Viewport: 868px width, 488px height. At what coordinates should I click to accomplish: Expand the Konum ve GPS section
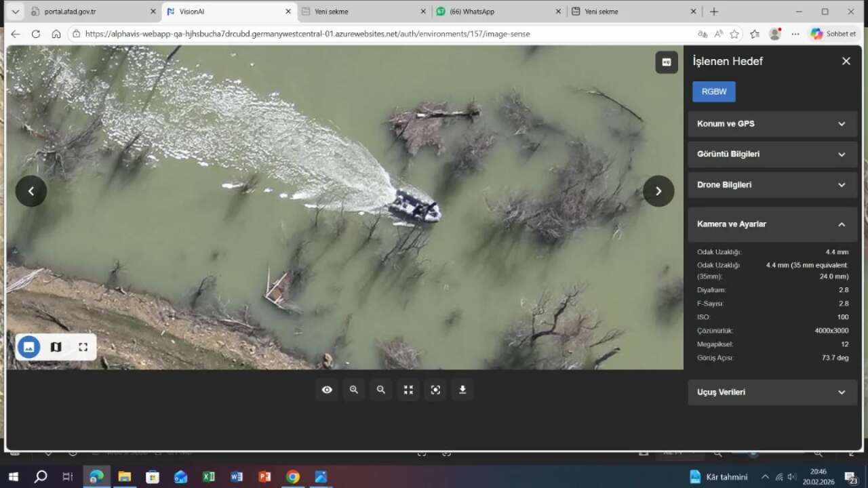pos(772,124)
